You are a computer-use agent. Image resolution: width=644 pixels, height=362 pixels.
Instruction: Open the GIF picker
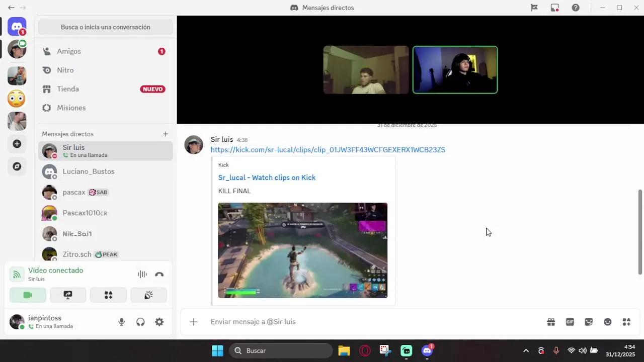point(570,322)
